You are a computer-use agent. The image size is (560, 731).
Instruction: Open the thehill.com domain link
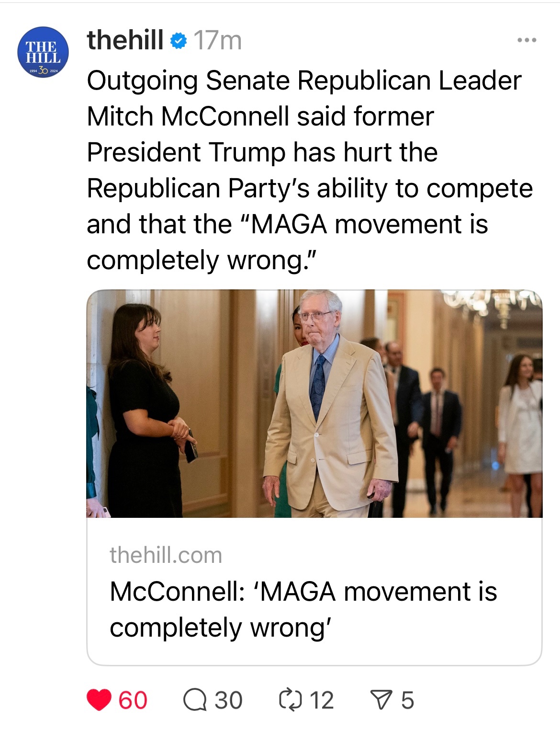tap(166, 555)
